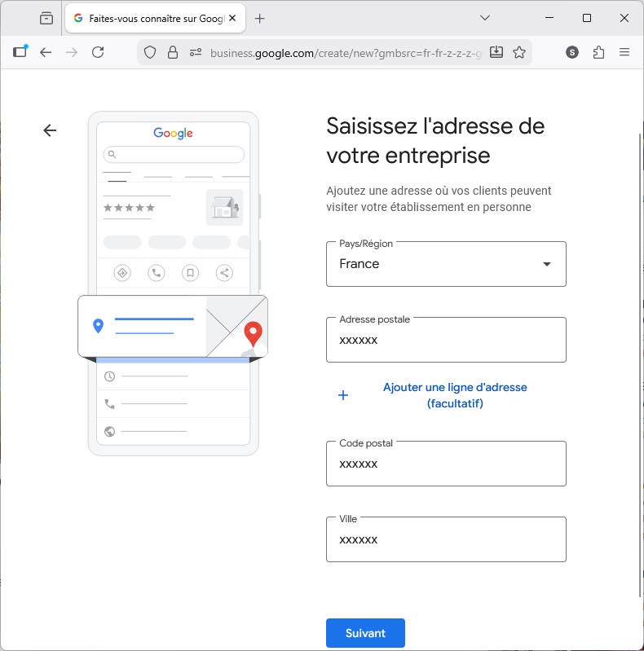Go back with browser back arrow
Image resolution: width=644 pixels, height=651 pixels.
click(46, 52)
